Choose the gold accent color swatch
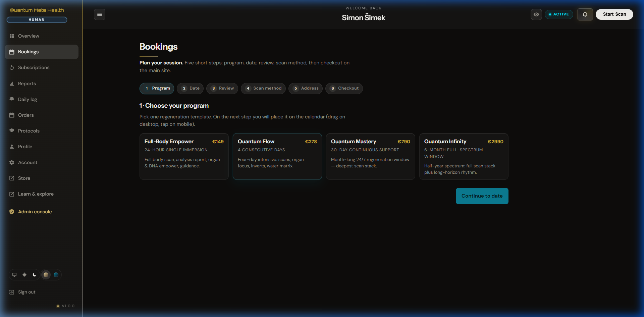Viewport: 644px width, 317px height. [x=46, y=275]
